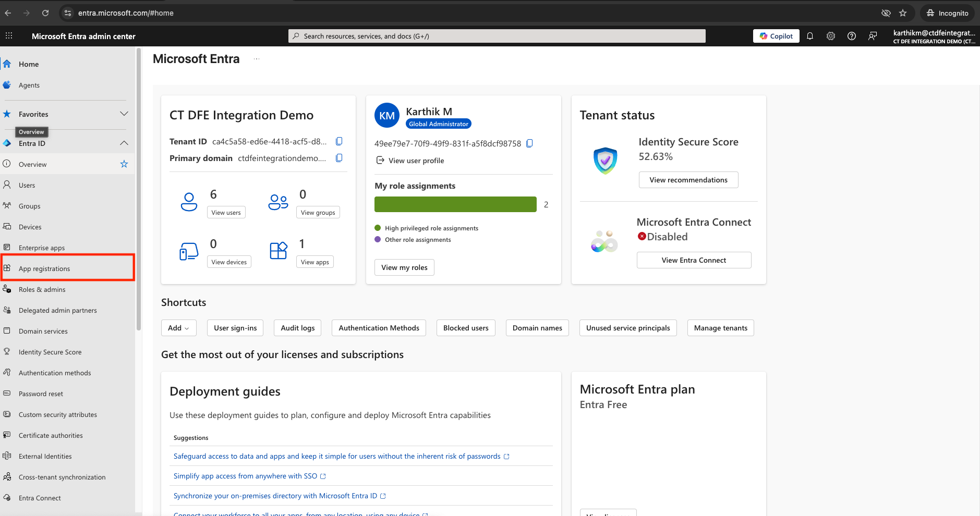Image resolution: width=980 pixels, height=516 pixels.
Task: Open the feedback icon in header
Action: tap(873, 36)
